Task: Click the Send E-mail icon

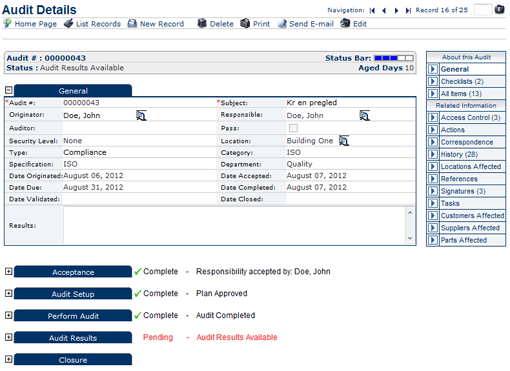Action: pyautogui.click(x=282, y=24)
